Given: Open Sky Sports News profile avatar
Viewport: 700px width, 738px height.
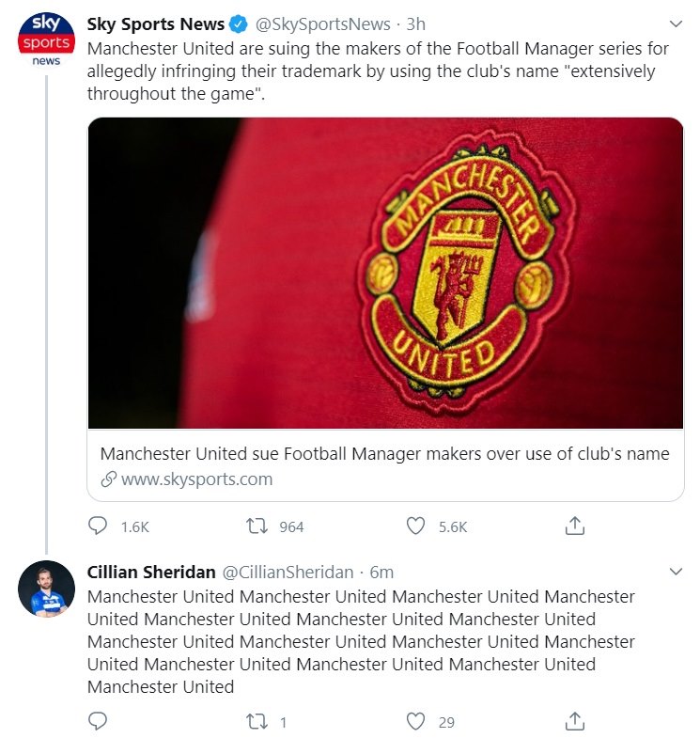Looking at the screenshot, I should pyautogui.click(x=46, y=40).
